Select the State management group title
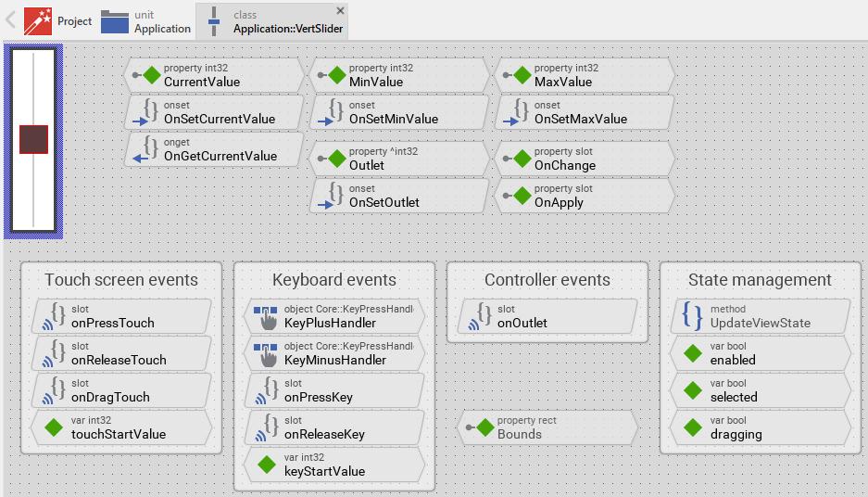The height and width of the screenshot is (497, 868). (x=760, y=280)
